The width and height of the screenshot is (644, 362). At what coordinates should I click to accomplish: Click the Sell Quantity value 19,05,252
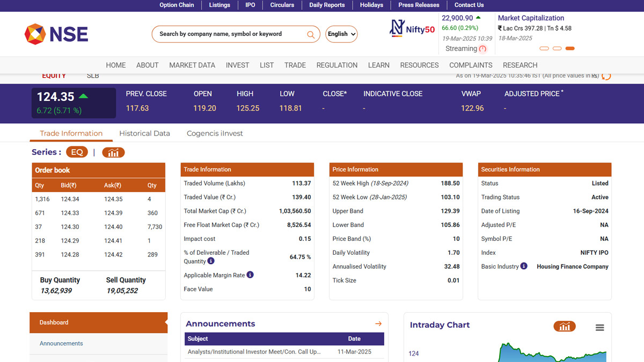tap(122, 291)
